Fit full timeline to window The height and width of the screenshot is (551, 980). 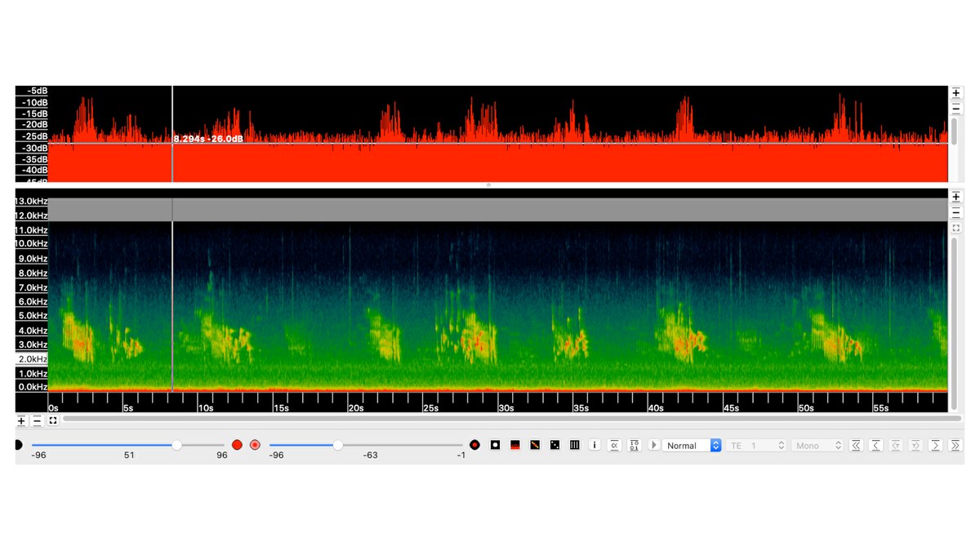click(x=53, y=421)
